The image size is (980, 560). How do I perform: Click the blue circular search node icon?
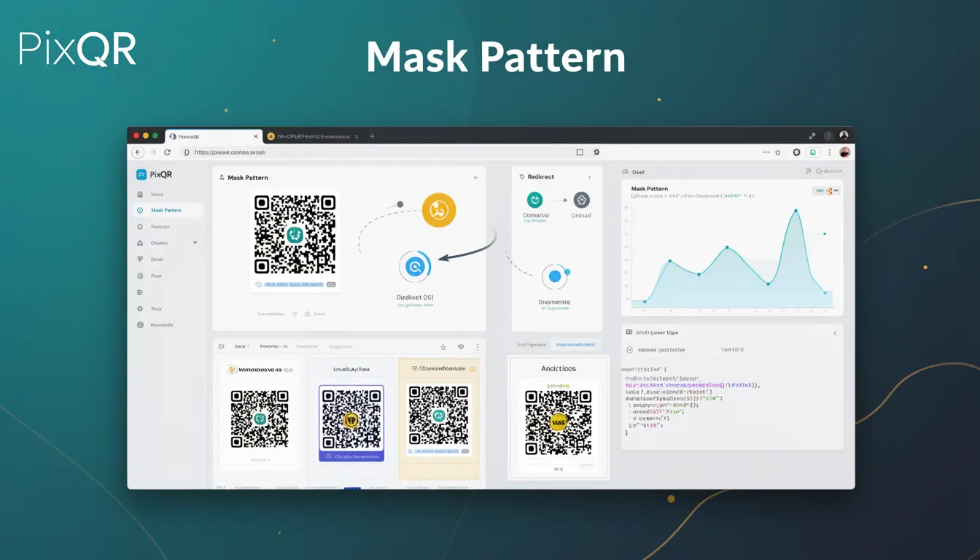point(415,267)
